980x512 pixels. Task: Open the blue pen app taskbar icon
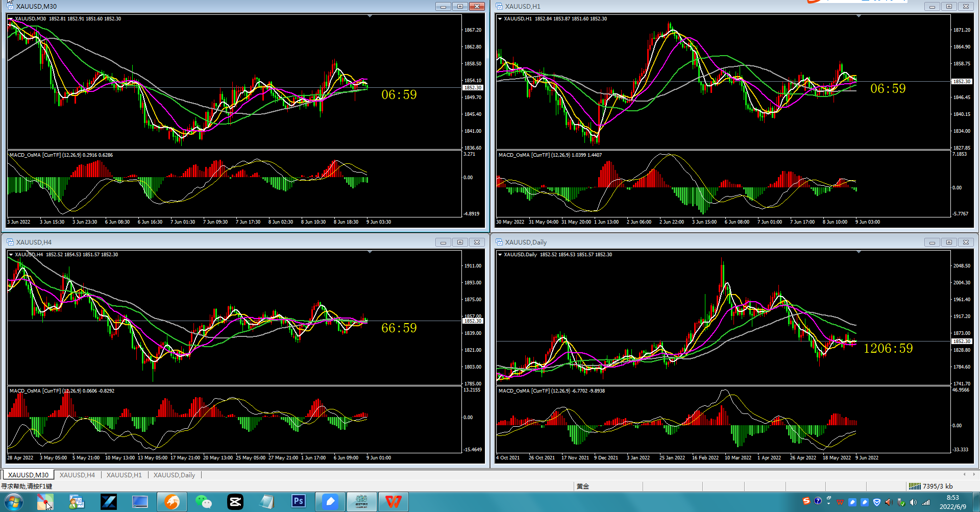[x=330, y=502]
